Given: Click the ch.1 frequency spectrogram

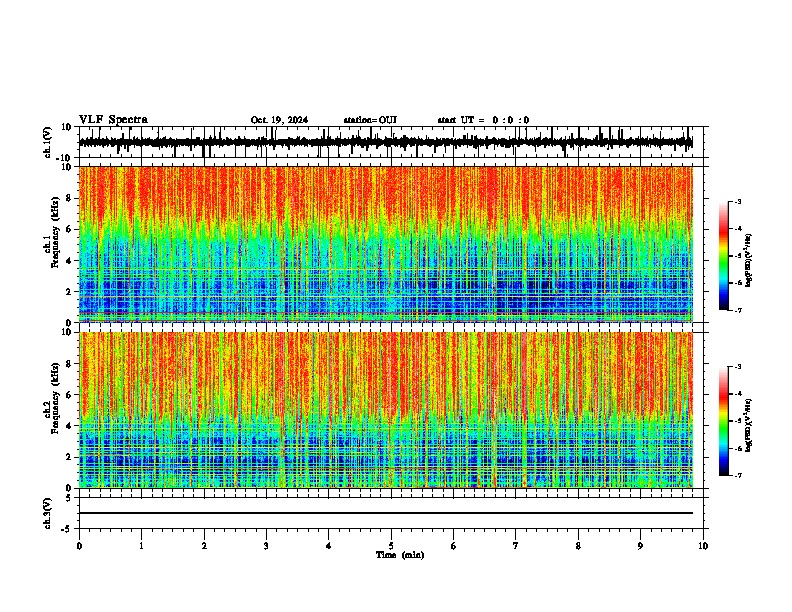Looking at the screenshot, I should (386, 244).
